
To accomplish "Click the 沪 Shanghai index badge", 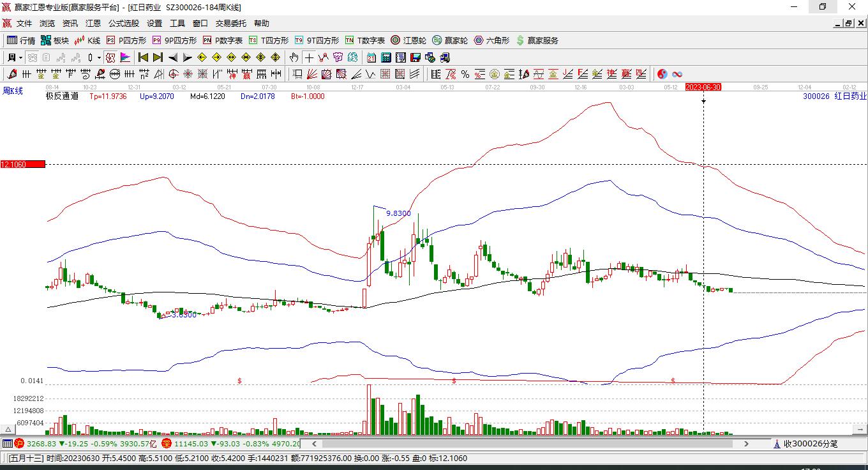I will (19, 443).
